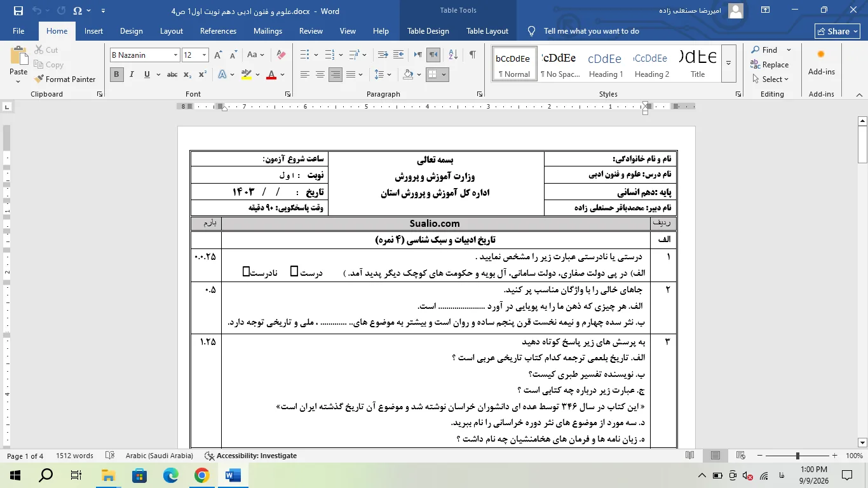The width and height of the screenshot is (868, 488).
Task: Increase paragraph indent
Action: tap(400, 55)
